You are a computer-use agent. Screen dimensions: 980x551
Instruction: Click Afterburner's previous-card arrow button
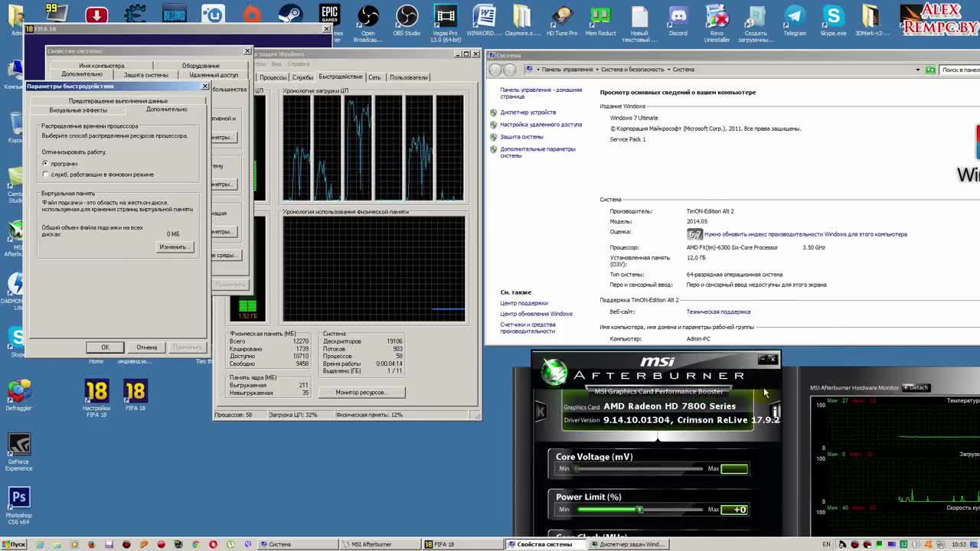point(541,412)
